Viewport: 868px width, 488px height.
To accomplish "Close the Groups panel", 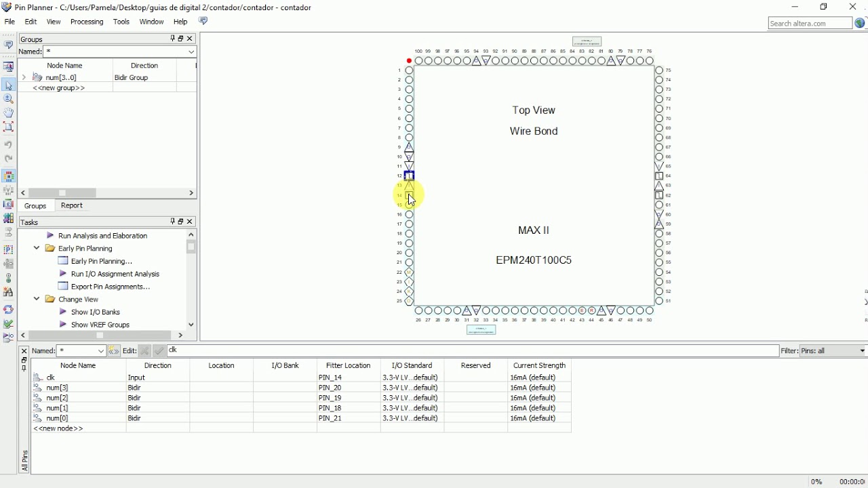I will pyautogui.click(x=191, y=39).
